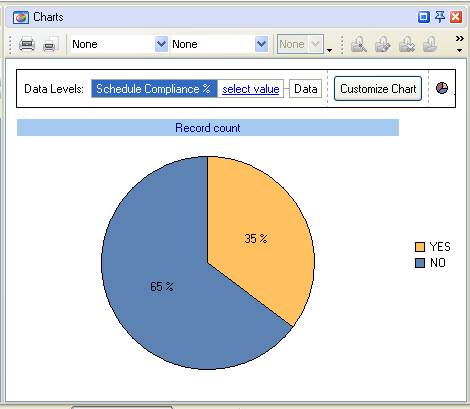Click the Customize Chart button
The width and height of the screenshot is (470, 409).
pyautogui.click(x=378, y=89)
